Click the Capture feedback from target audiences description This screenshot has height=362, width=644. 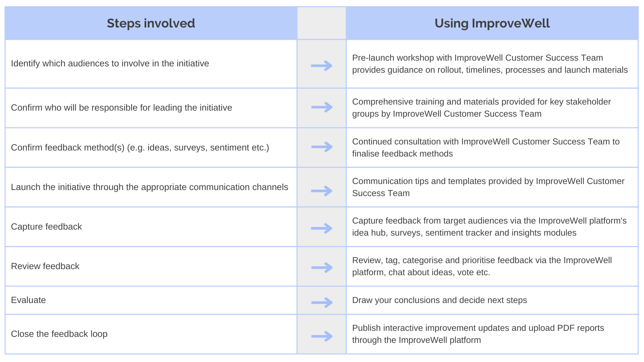click(x=489, y=227)
